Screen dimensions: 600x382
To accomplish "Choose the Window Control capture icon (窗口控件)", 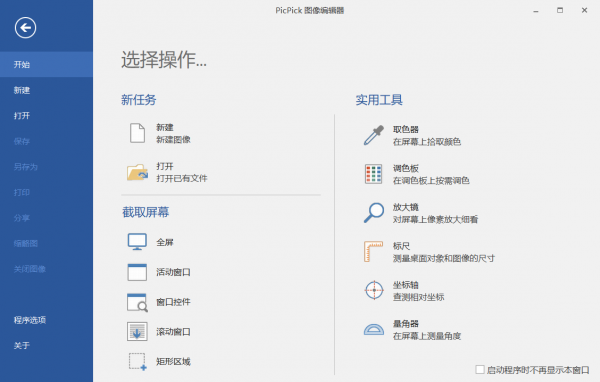I will point(137,302).
